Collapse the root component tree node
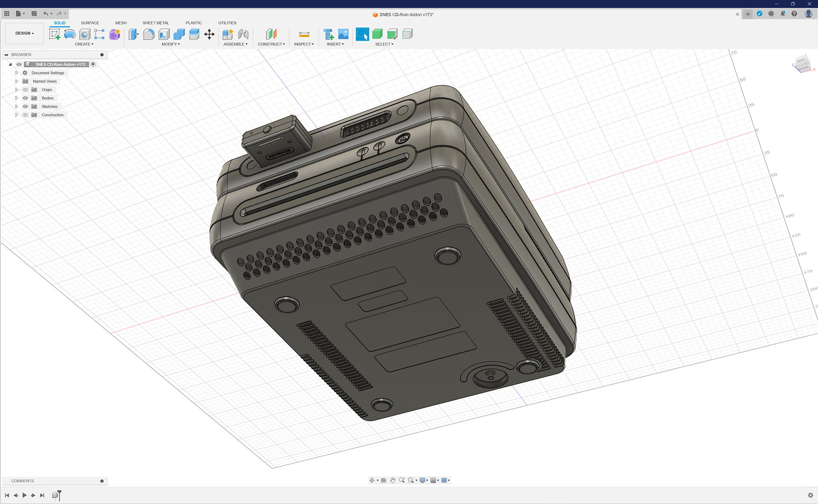 (10, 64)
